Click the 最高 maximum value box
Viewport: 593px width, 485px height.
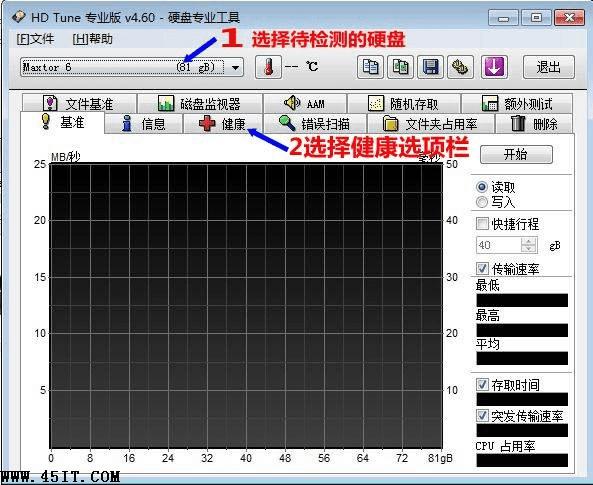[x=522, y=330]
